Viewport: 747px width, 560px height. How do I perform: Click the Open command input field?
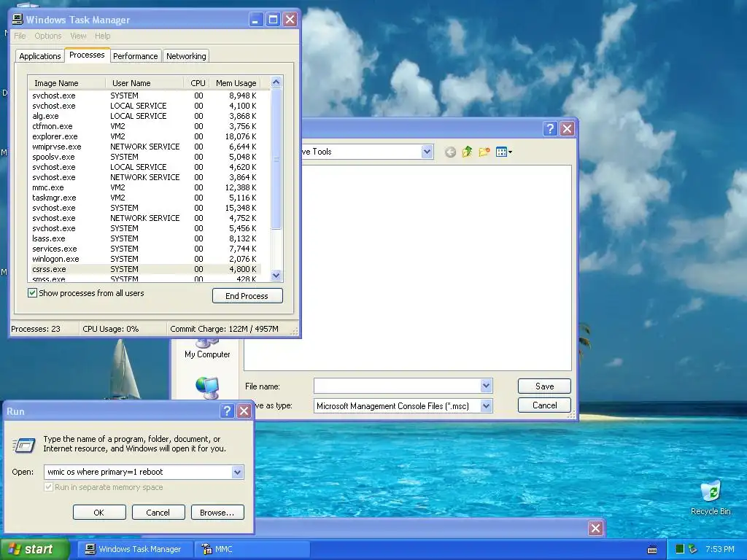tap(139, 472)
